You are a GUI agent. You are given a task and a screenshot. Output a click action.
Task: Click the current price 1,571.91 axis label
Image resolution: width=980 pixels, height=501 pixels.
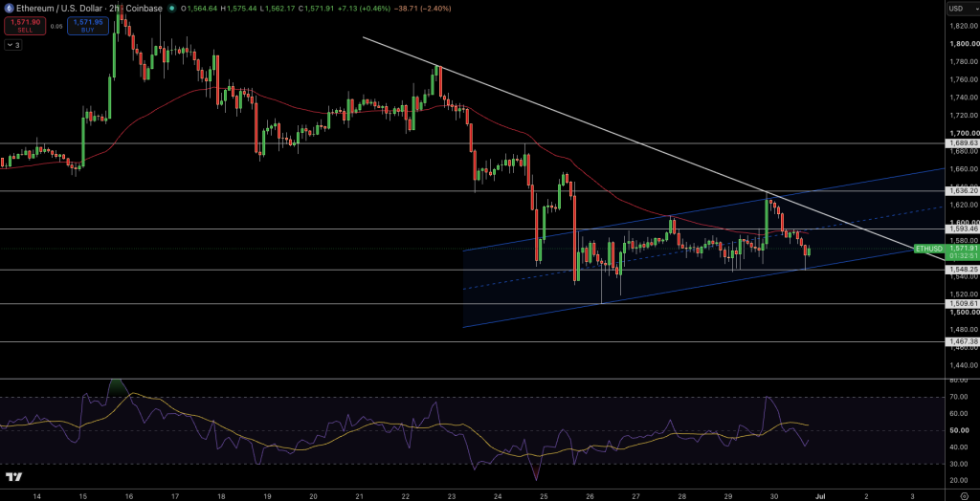coord(963,248)
